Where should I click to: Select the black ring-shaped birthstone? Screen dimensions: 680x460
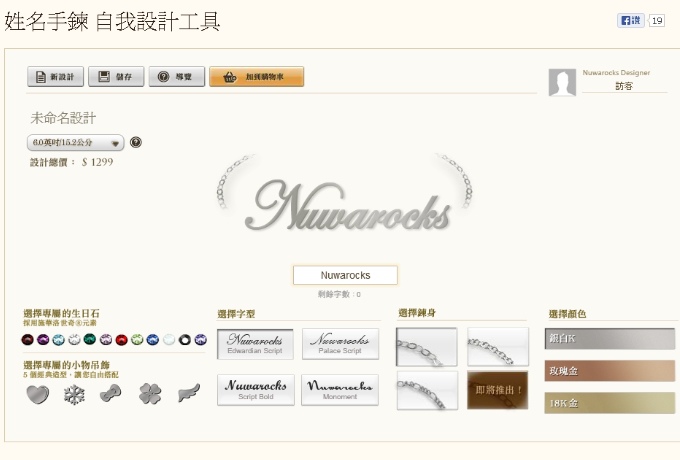coord(185,339)
